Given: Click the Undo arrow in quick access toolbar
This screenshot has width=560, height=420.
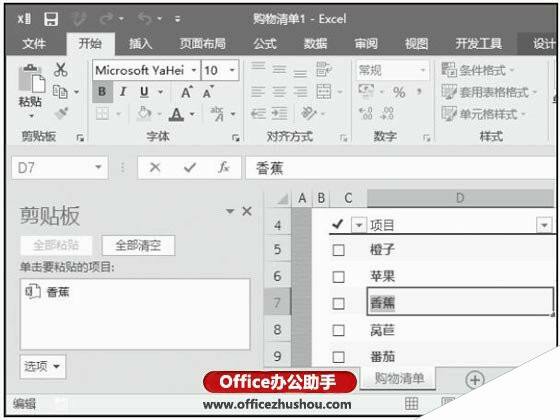Looking at the screenshot, I should tap(145, 18).
